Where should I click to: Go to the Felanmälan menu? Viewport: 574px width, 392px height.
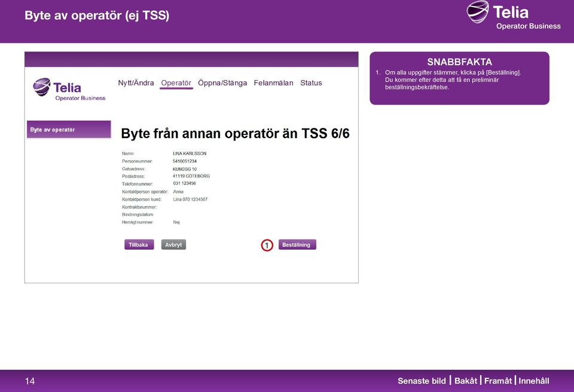(273, 83)
